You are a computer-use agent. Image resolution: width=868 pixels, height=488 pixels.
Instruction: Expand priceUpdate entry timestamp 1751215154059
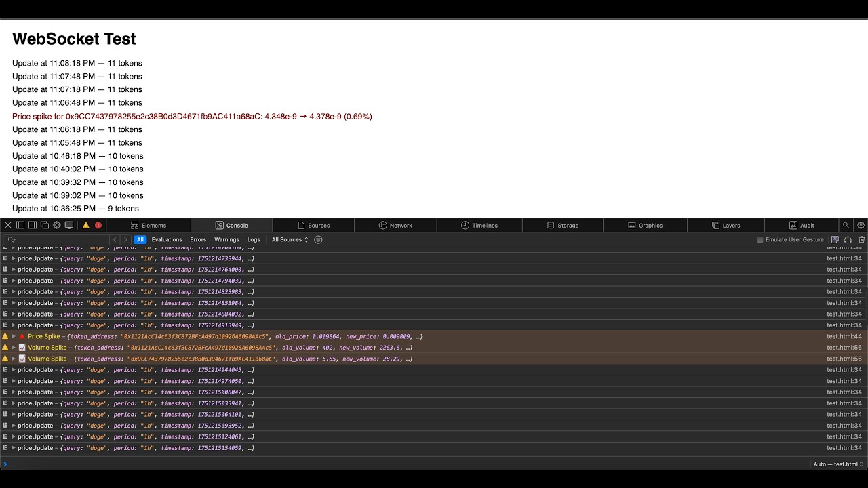point(13,448)
